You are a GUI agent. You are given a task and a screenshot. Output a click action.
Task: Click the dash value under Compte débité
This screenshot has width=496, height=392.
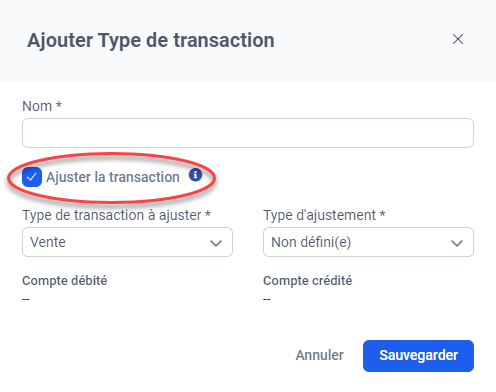(26, 299)
